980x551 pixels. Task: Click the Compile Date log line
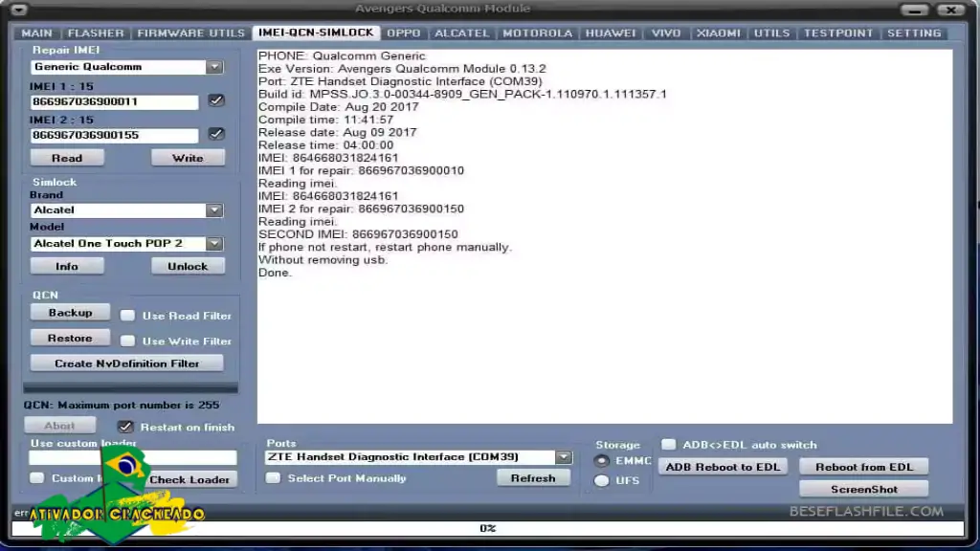click(x=338, y=107)
